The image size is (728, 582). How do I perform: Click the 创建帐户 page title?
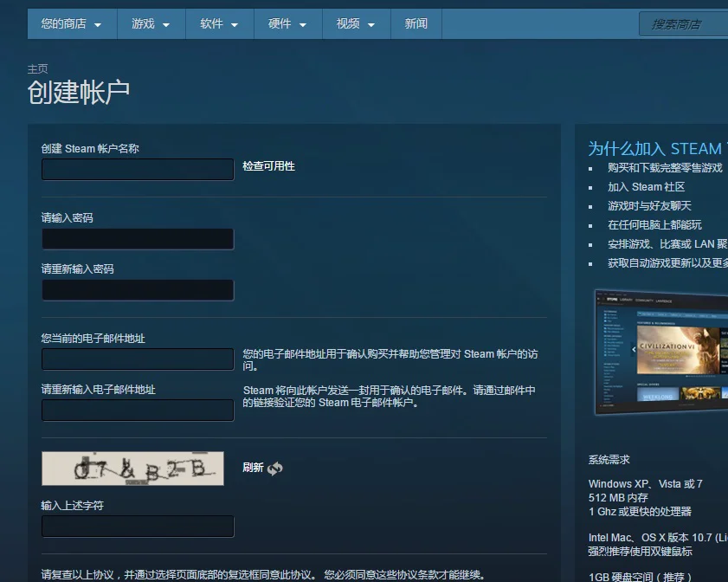79,92
